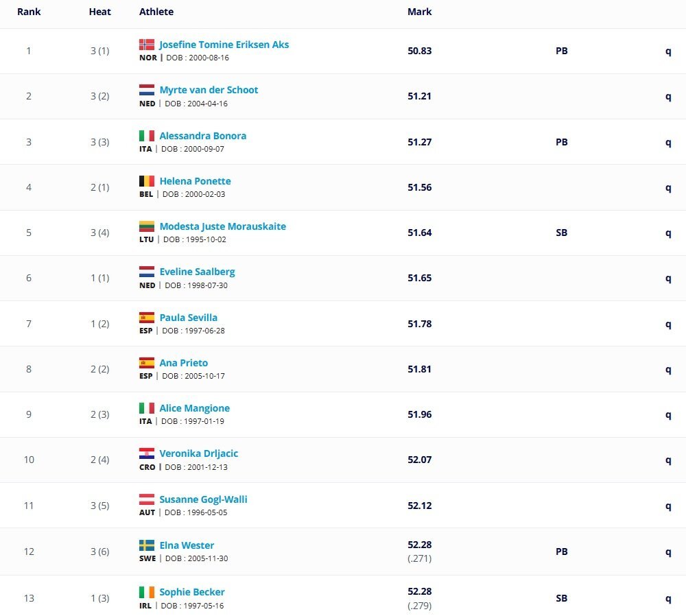Sort by the Heat column header
This screenshot has width=686, height=616.
pos(99,12)
